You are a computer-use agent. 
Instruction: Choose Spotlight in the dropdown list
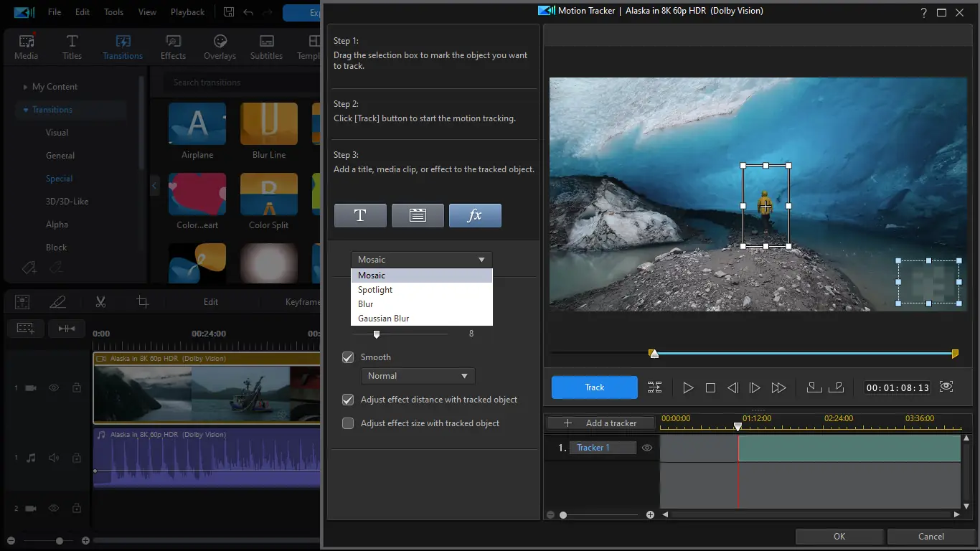click(375, 290)
